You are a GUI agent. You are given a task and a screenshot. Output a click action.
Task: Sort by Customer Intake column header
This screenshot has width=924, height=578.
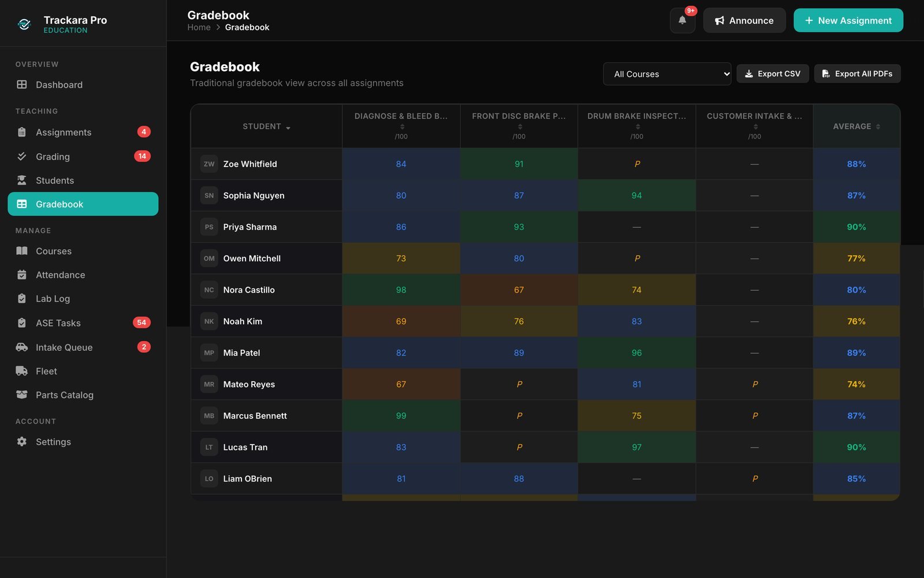pos(755,126)
